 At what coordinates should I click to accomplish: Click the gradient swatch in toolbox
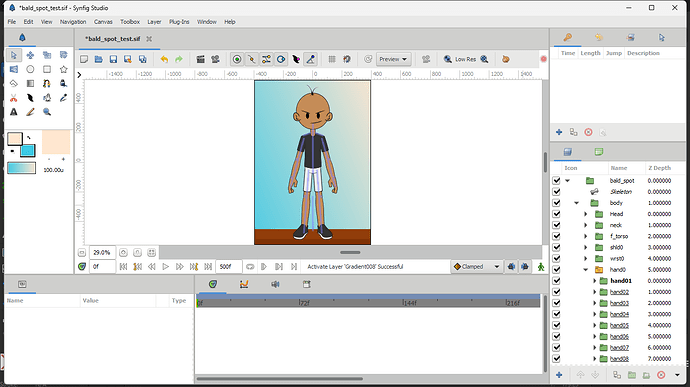(22, 168)
